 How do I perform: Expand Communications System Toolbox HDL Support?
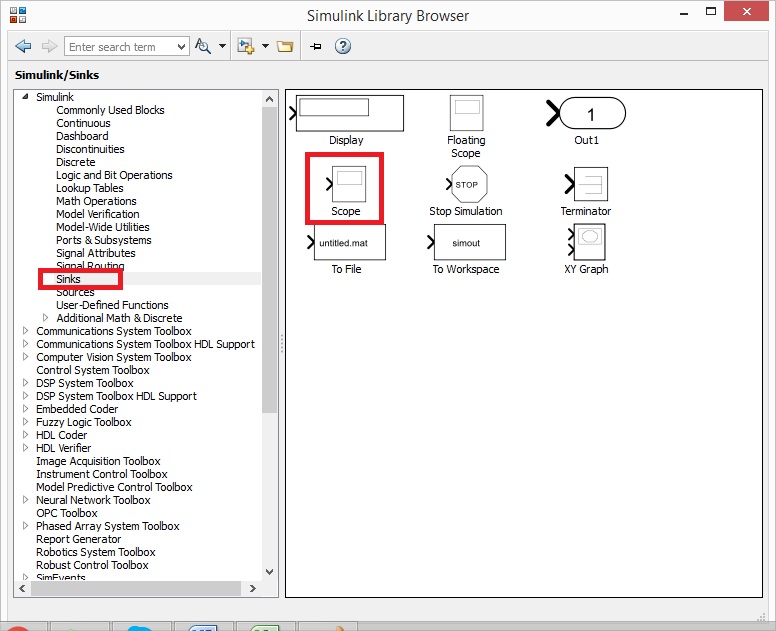click(26, 343)
